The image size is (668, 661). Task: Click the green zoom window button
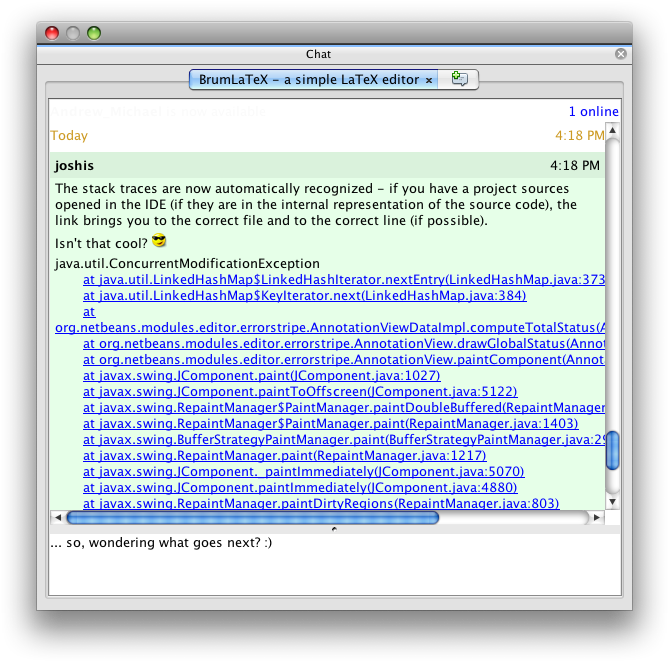click(94, 33)
